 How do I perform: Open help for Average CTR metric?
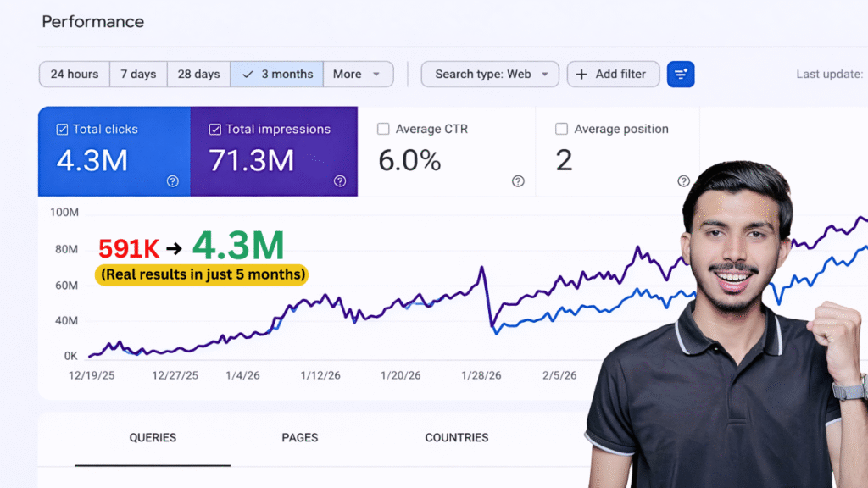pos(517,181)
